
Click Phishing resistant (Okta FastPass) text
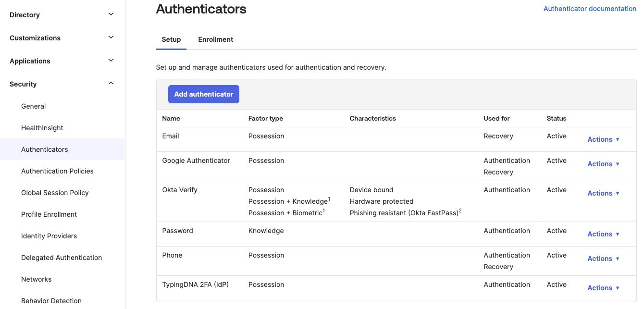click(x=406, y=212)
